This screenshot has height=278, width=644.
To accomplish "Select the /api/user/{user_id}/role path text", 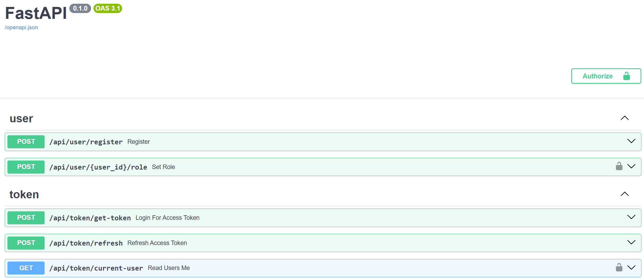I will [98, 167].
